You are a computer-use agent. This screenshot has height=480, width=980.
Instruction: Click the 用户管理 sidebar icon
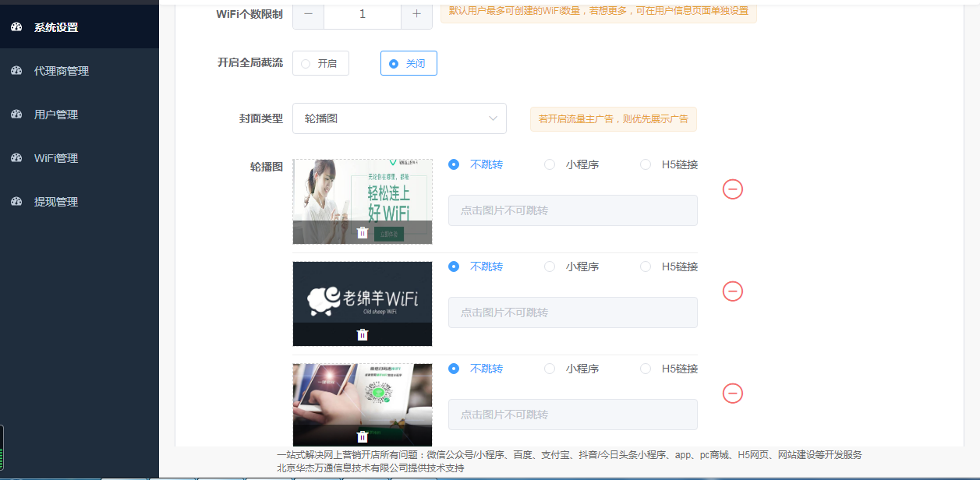coord(16,115)
